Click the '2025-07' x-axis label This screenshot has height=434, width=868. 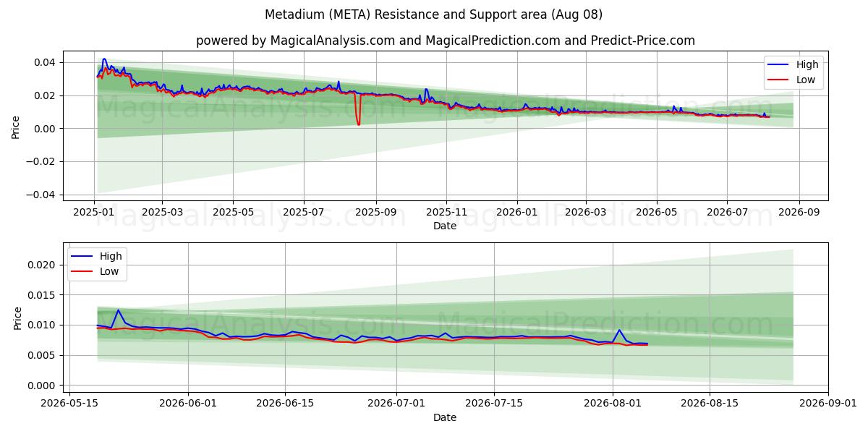point(304,213)
